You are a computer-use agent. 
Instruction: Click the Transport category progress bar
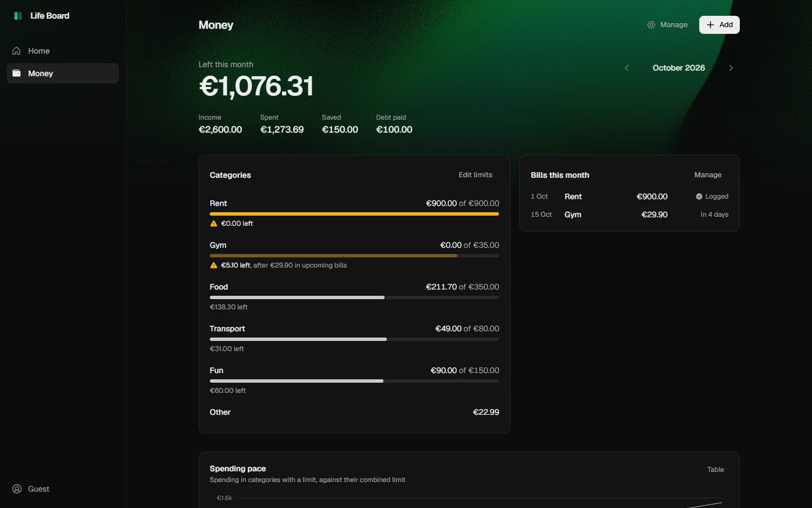pos(354,339)
